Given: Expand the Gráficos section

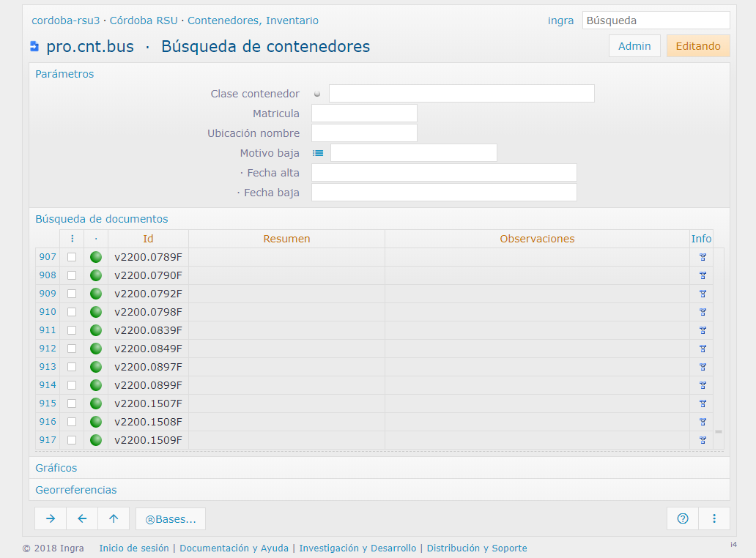Looking at the screenshot, I should click(x=56, y=468).
